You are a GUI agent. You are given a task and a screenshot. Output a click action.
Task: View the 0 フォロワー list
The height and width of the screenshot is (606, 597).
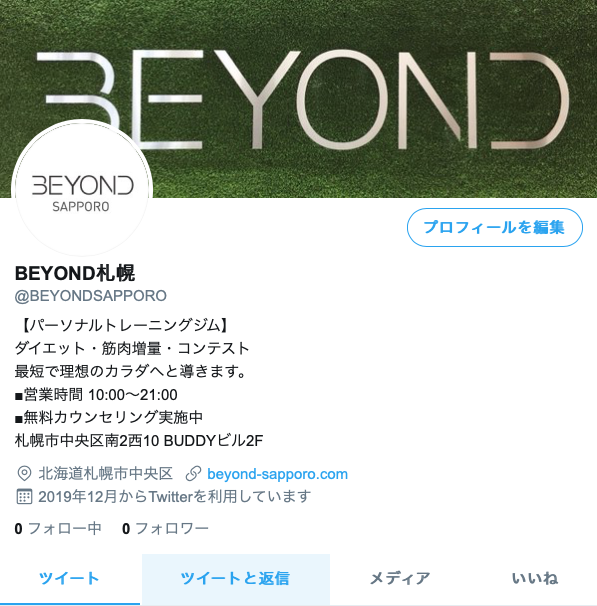pos(165,528)
